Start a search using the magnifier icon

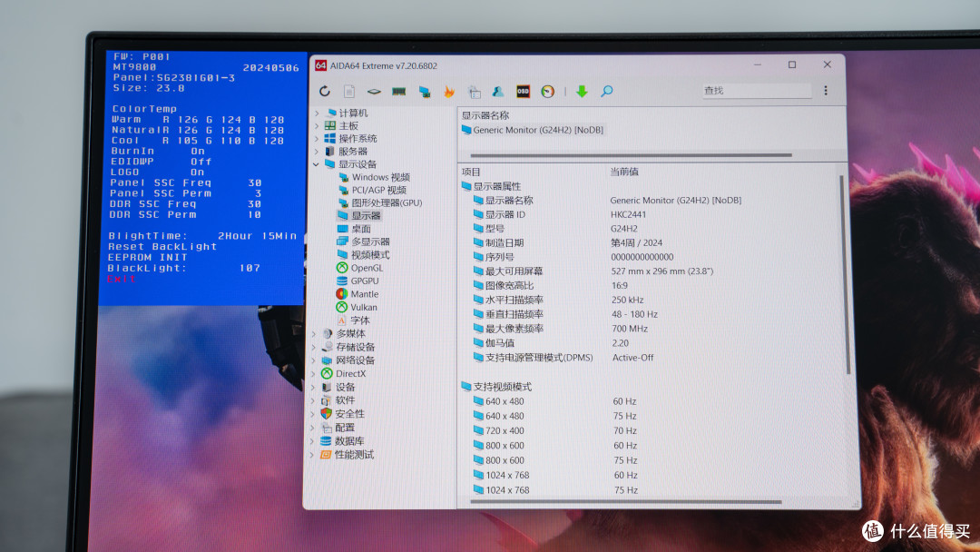tap(606, 91)
